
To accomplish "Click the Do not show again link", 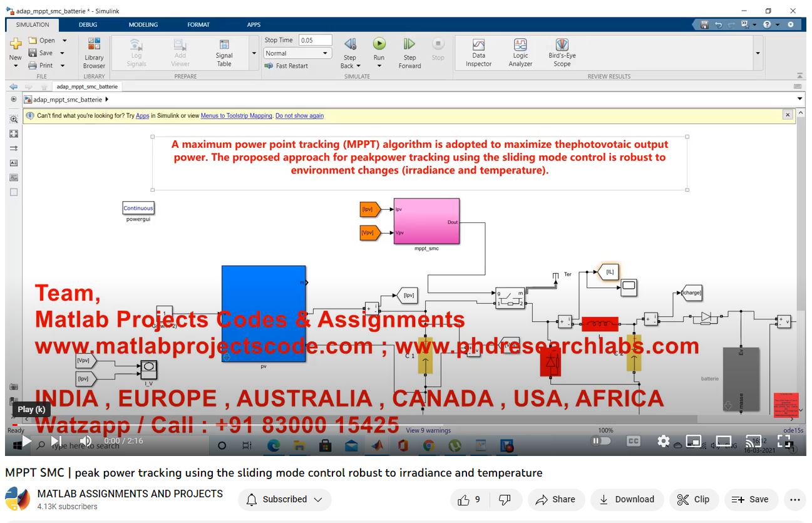I will point(300,116).
